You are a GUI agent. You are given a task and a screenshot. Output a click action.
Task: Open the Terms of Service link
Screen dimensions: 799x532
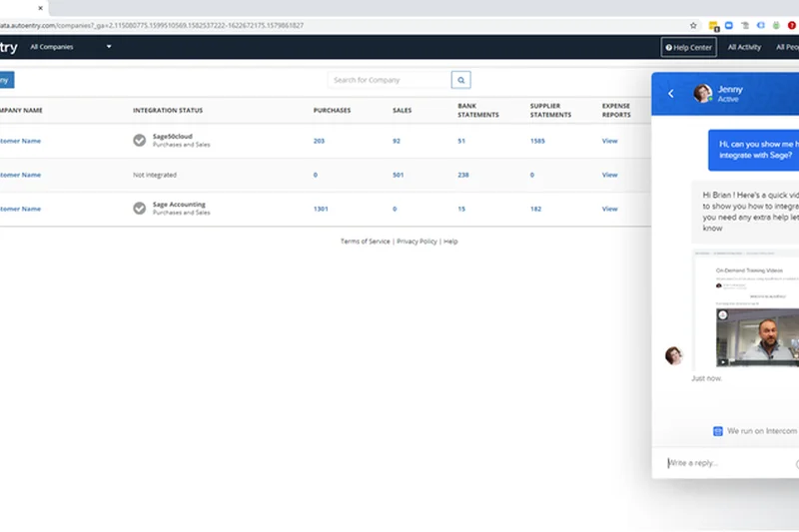[x=366, y=242]
